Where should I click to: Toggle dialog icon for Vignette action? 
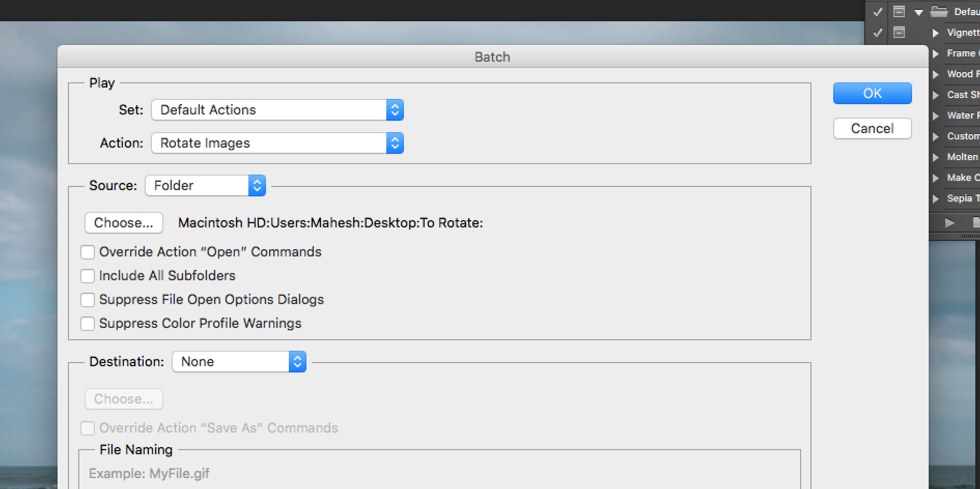coord(899,32)
